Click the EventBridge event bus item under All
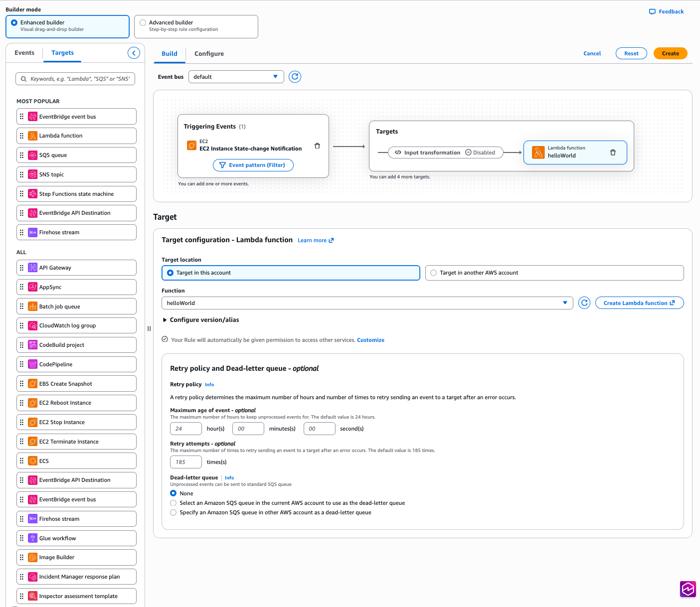The height and width of the screenshot is (607, 700). coord(76,499)
